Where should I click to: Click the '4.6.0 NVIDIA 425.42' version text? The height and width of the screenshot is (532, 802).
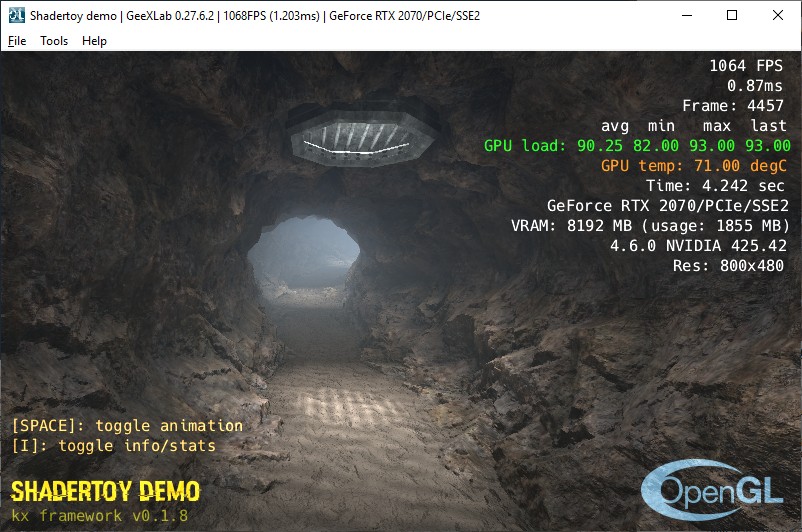tap(698, 246)
